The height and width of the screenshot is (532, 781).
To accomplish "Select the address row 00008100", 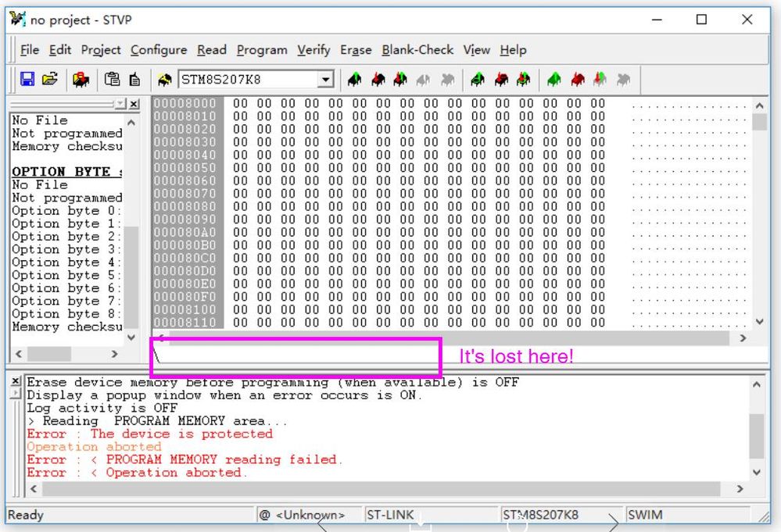I will 185,309.
